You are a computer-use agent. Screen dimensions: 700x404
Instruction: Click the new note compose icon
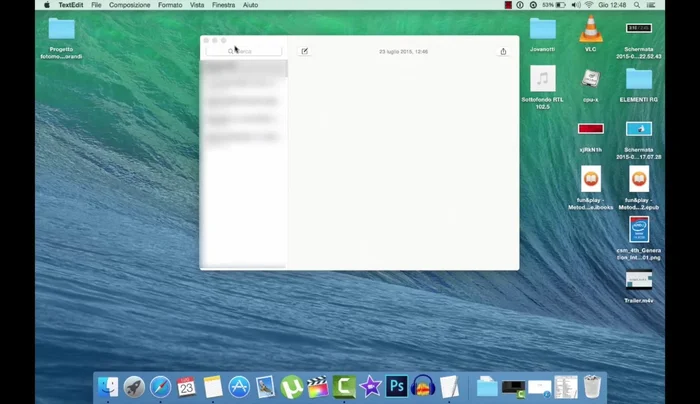pos(305,51)
